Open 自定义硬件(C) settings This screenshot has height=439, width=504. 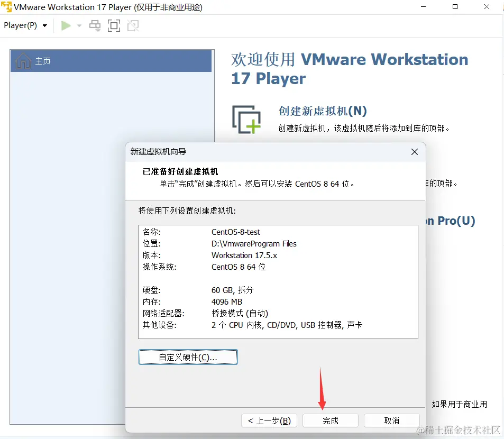coord(188,357)
